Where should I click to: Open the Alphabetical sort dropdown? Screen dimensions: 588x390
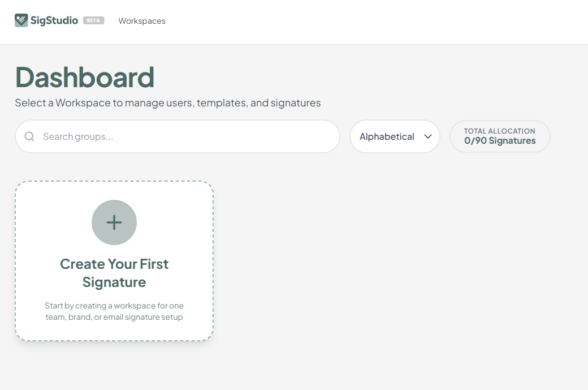click(395, 136)
